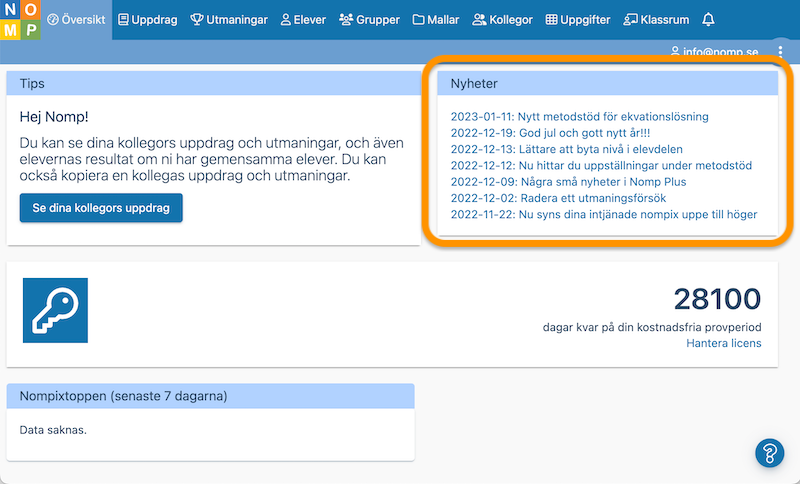The width and height of the screenshot is (800, 484).
Task: Open Klassrum in the top bar
Action: click(656, 20)
